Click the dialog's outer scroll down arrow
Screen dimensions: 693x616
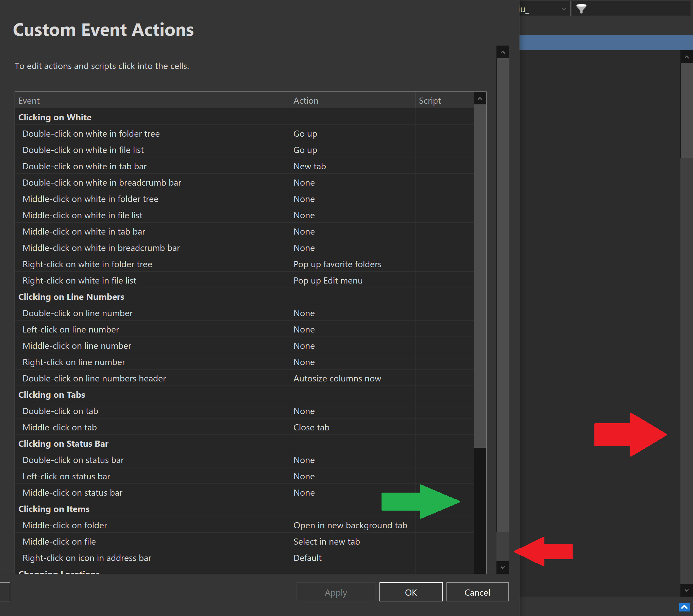point(503,567)
